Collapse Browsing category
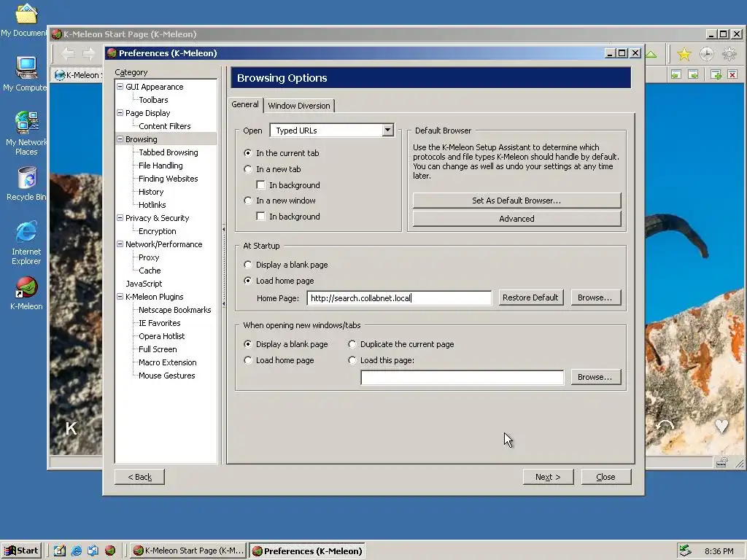The height and width of the screenshot is (560, 747). point(120,139)
